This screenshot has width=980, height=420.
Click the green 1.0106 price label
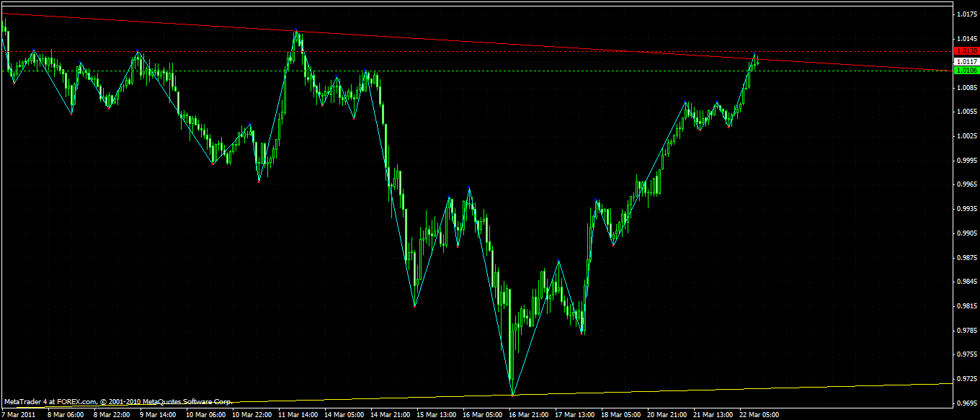[966, 71]
